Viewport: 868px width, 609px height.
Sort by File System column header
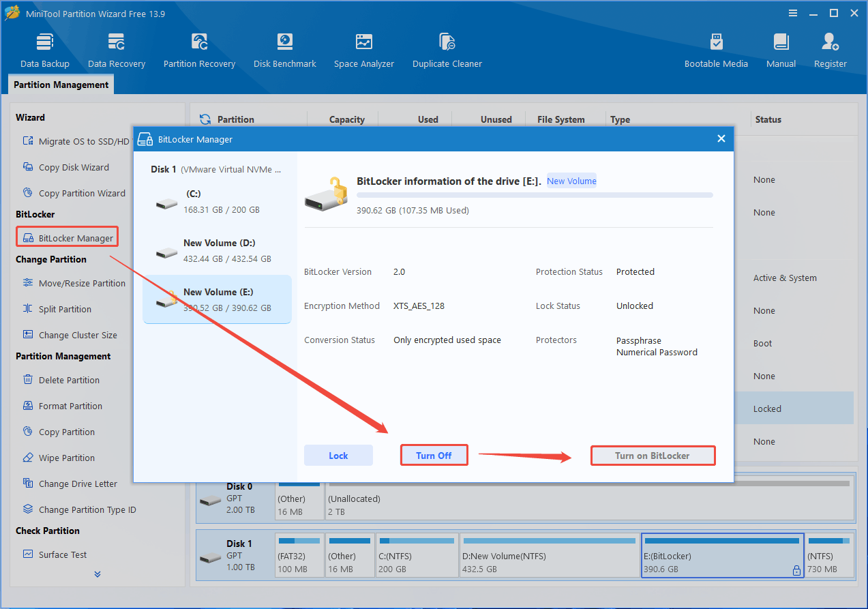pyautogui.click(x=560, y=119)
